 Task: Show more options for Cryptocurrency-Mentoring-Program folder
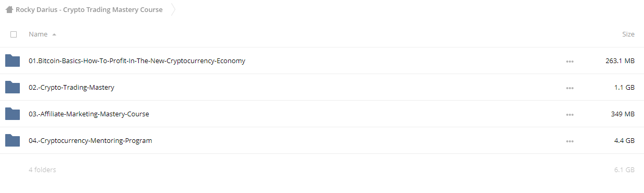tap(569, 141)
